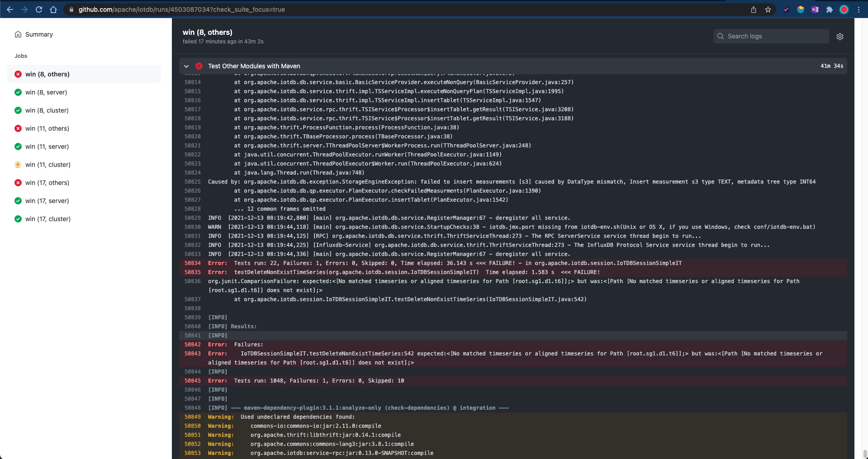Reload the page

[x=39, y=9]
